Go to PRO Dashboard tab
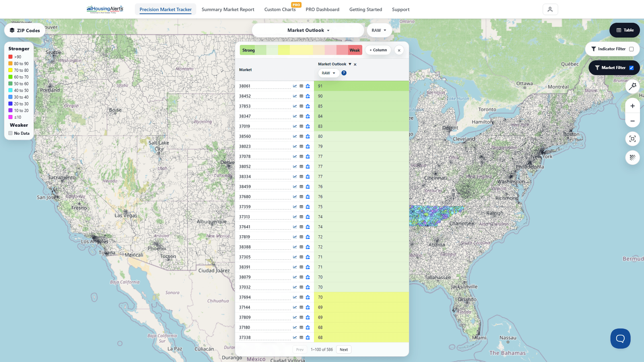The image size is (644, 362). point(322,9)
